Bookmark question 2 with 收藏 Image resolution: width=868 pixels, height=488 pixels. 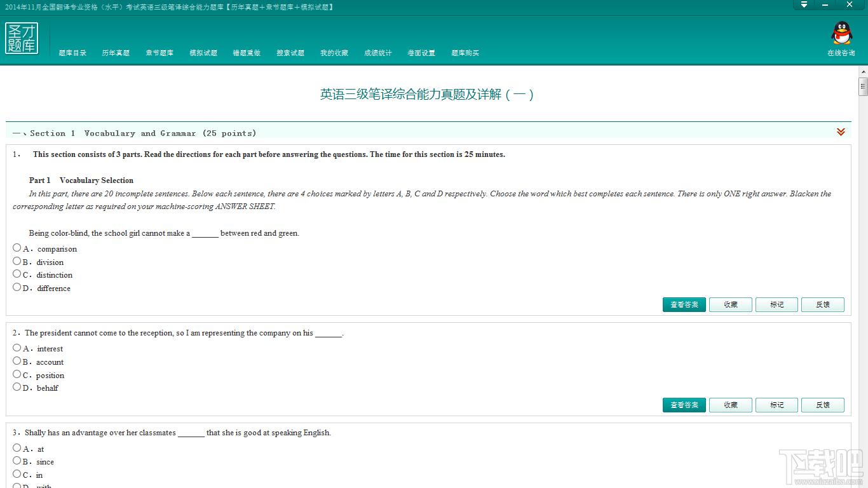(731, 405)
